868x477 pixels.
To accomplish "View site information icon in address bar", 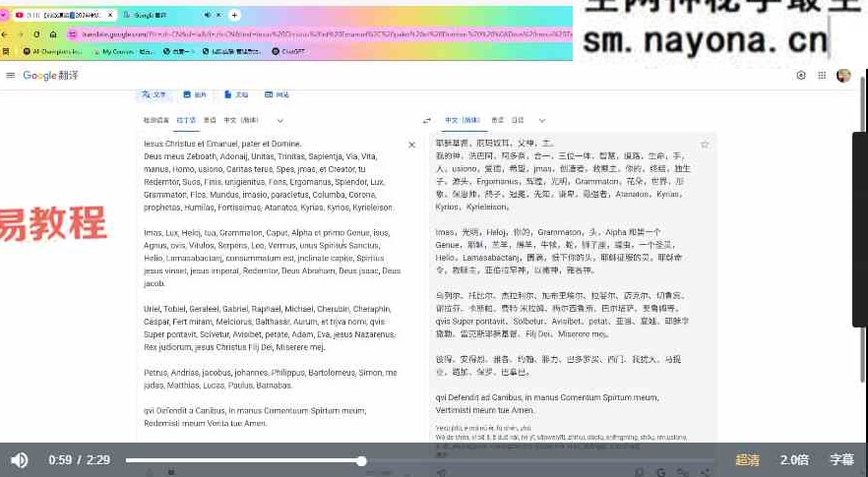I will tap(73, 34).
